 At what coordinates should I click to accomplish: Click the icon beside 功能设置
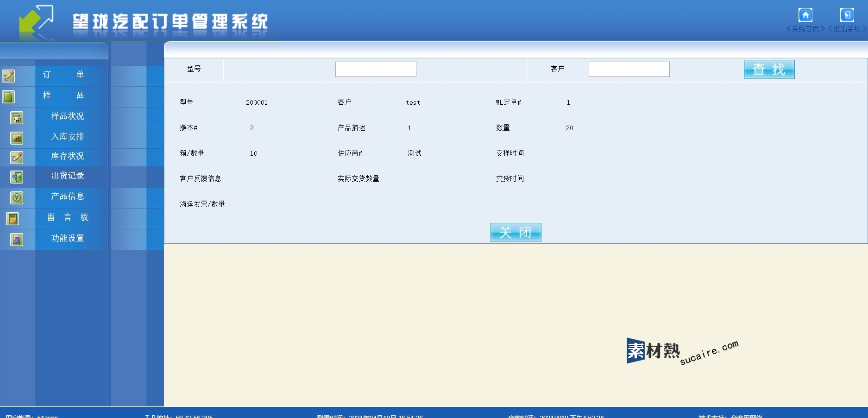17,240
